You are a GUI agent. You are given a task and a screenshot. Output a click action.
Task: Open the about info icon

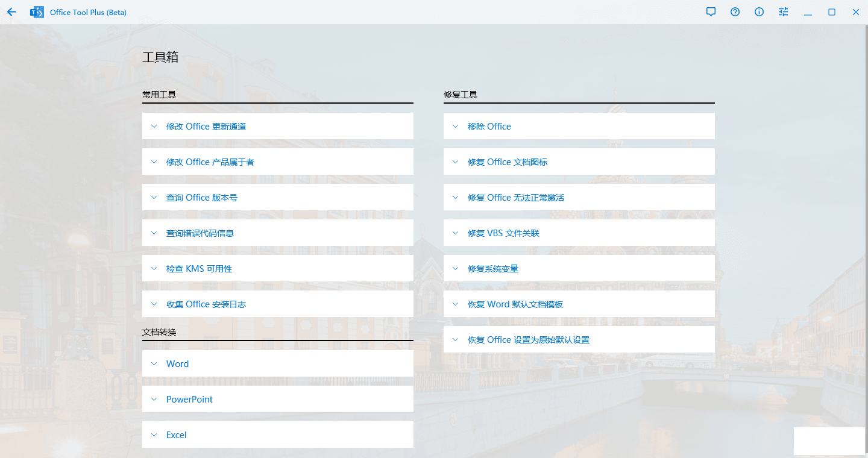pyautogui.click(x=759, y=12)
